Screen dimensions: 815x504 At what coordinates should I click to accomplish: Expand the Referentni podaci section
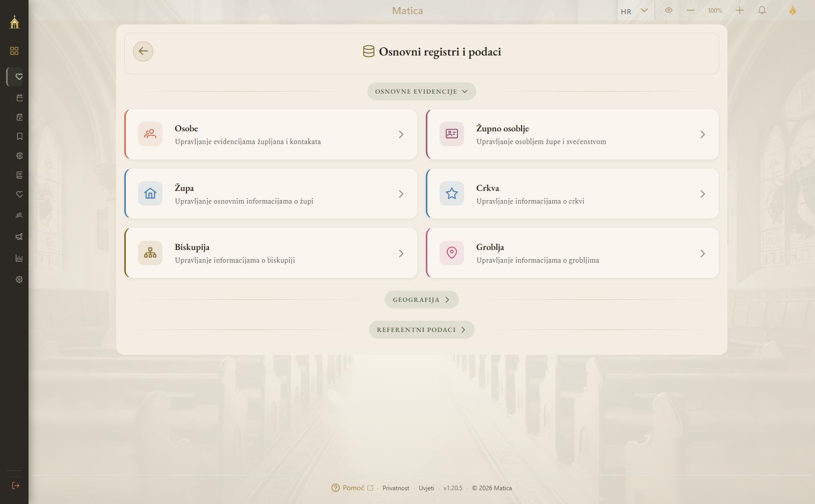(x=422, y=330)
